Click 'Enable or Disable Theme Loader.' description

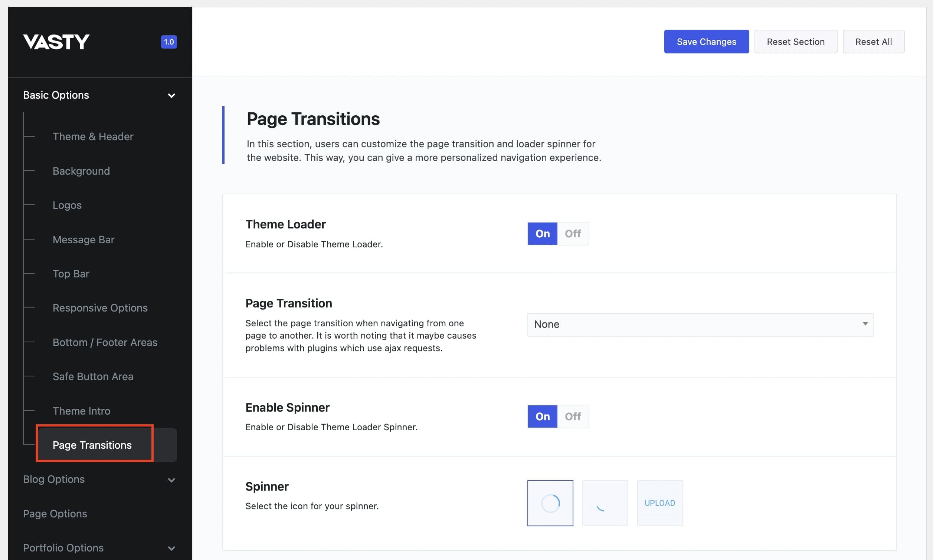point(314,244)
